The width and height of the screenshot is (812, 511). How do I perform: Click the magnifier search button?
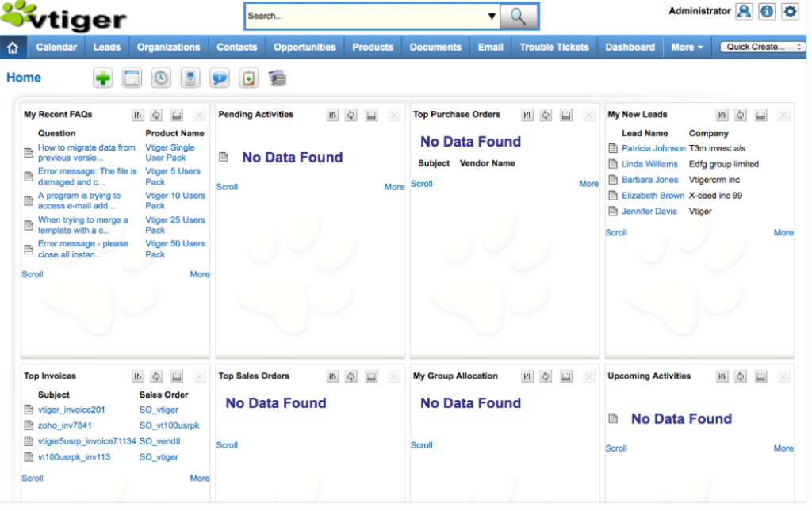click(519, 16)
